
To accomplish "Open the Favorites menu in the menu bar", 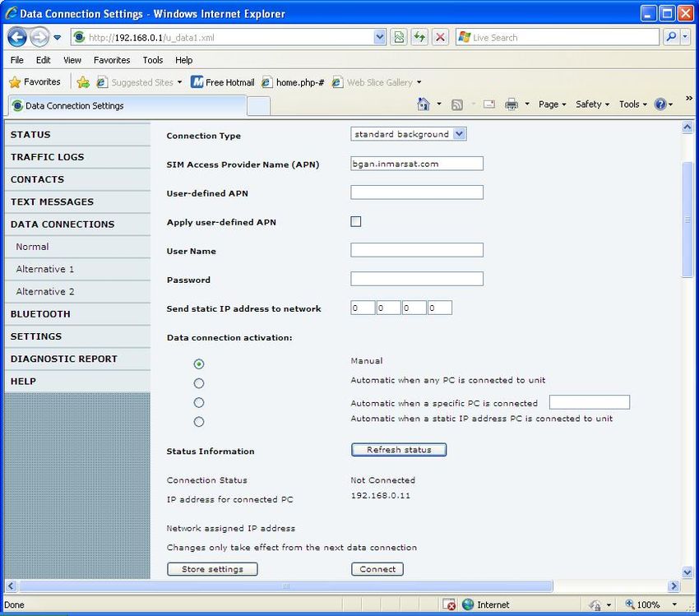I will 112,60.
